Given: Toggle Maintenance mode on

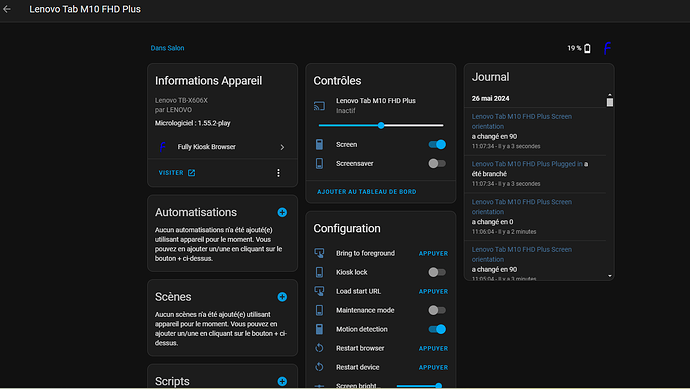Looking at the screenshot, I should (437, 310).
